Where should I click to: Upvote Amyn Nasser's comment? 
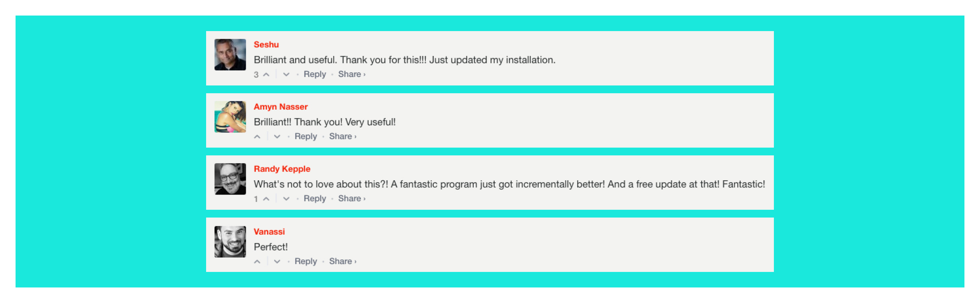point(257,136)
